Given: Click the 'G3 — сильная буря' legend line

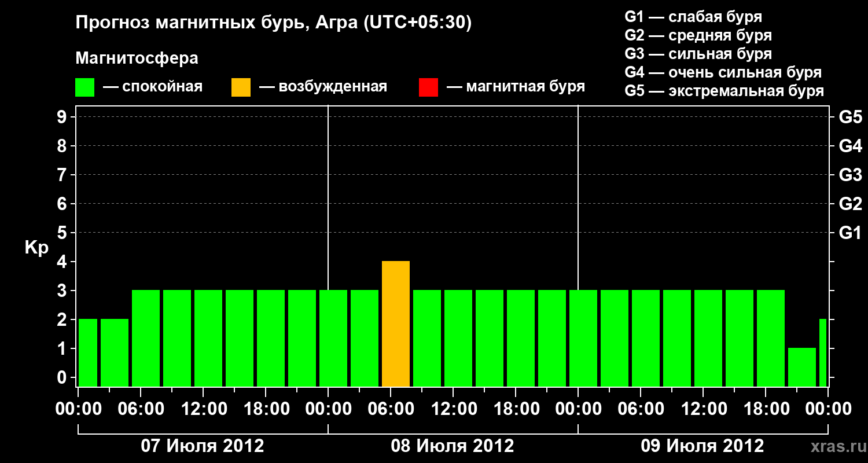Looking at the screenshot, I should click(x=698, y=54).
